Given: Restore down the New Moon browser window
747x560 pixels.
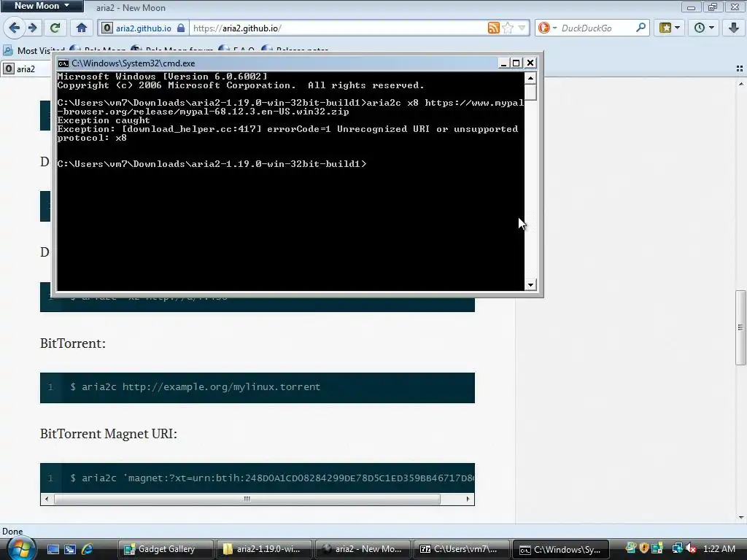Looking at the screenshot, I should pyautogui.click(x=713, y=7).
